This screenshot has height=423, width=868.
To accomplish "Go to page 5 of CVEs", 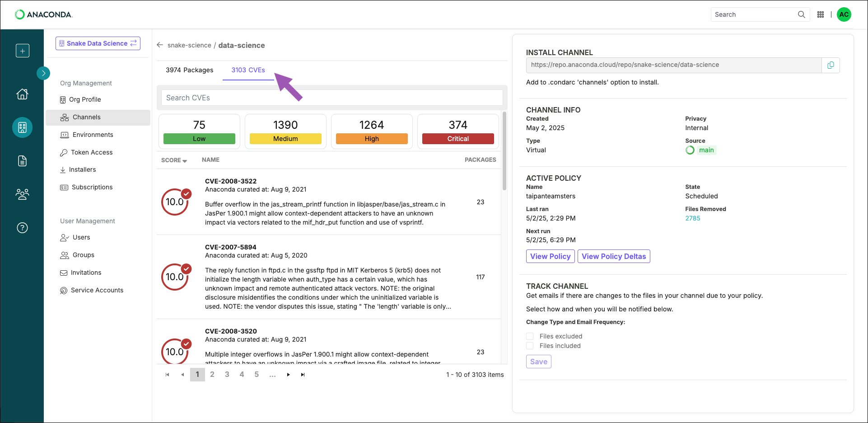I will (x=257, y=375).
